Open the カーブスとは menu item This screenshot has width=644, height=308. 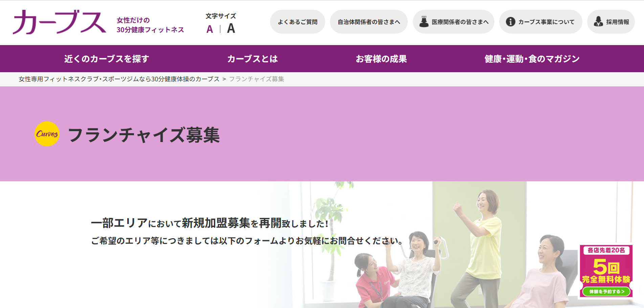[252, 59]
